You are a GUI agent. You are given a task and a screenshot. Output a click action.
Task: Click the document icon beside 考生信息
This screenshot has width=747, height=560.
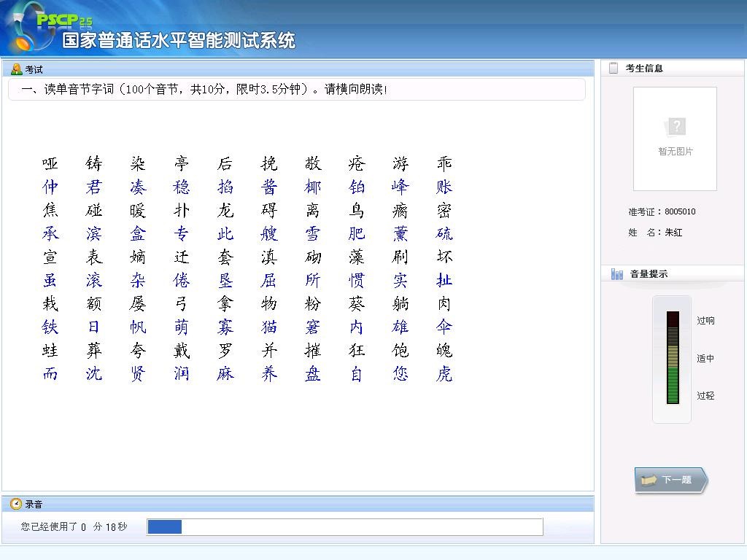(x=614, y=68)
